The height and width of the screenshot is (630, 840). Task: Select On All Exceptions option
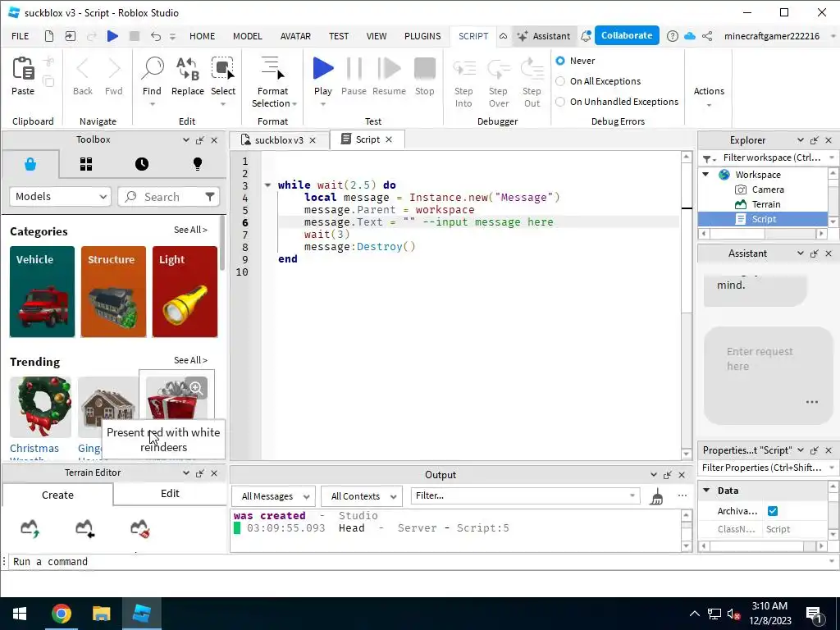pos(560,81)
